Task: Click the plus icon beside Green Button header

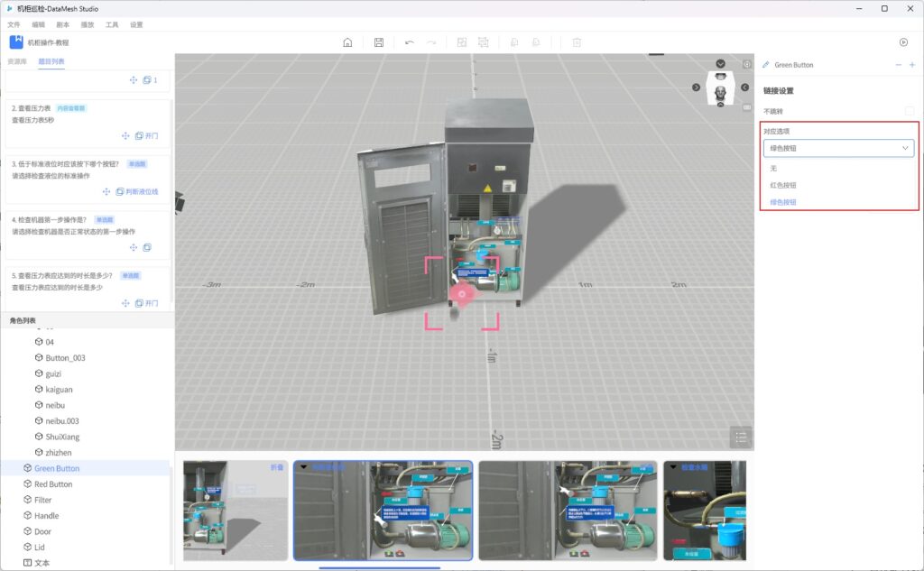Action: click(912, 65)
